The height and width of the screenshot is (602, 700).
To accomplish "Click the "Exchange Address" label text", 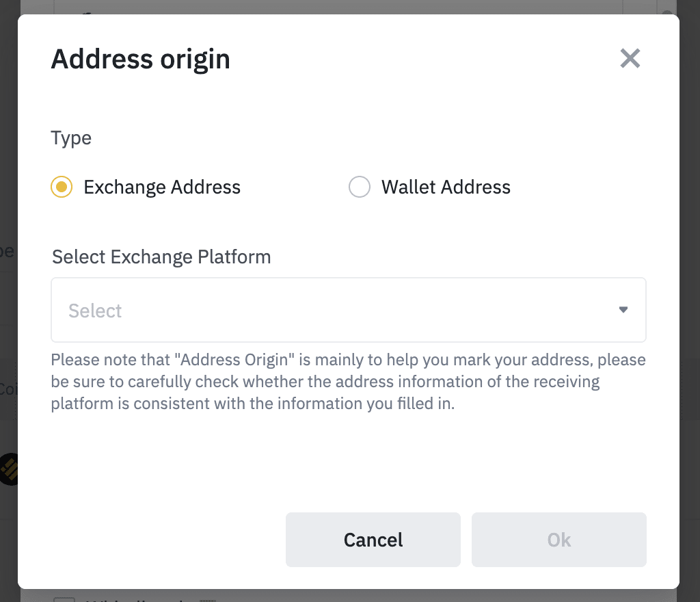I will point(162,187).
